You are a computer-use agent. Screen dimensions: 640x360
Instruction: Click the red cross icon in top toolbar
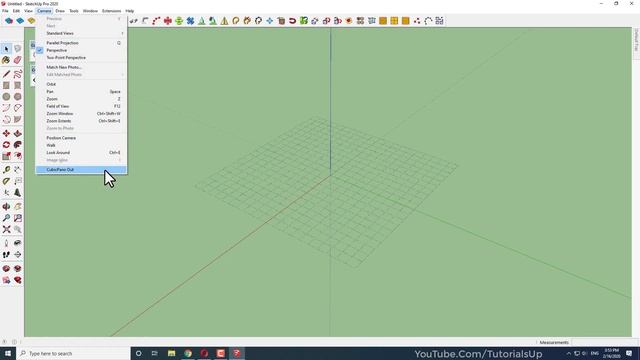pos(167,21)
